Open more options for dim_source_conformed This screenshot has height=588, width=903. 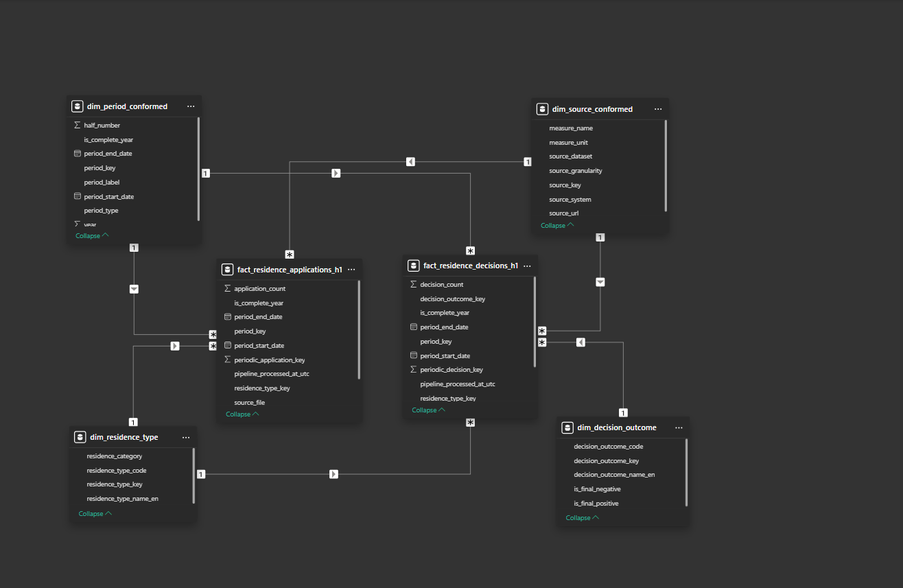pyautogui.click(x=658, y=109)
